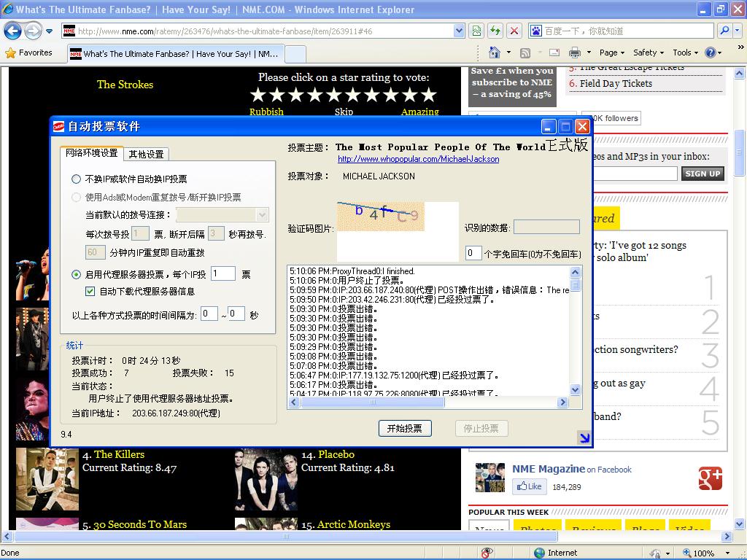Switch to the 其他设置 tab
Viewport: 747px width, 560px height.
click(146, 154)
